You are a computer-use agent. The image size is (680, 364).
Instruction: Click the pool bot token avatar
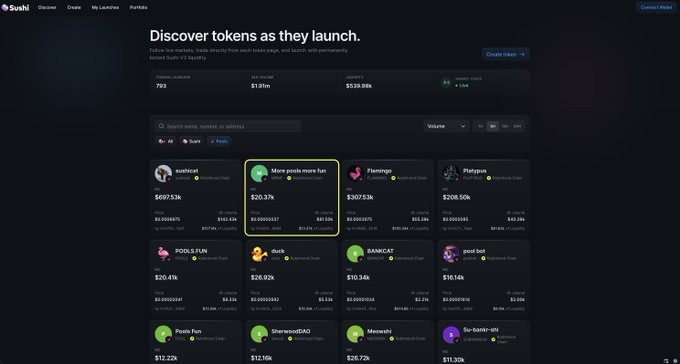point(451,254)
